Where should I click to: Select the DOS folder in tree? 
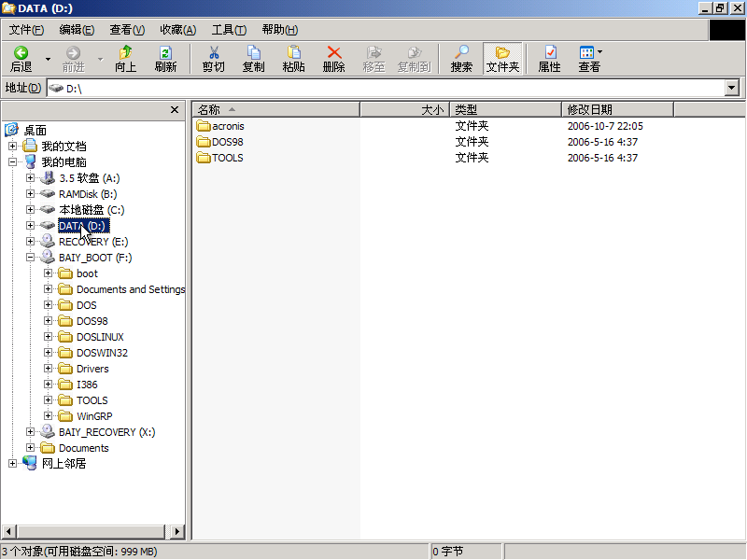86,305
